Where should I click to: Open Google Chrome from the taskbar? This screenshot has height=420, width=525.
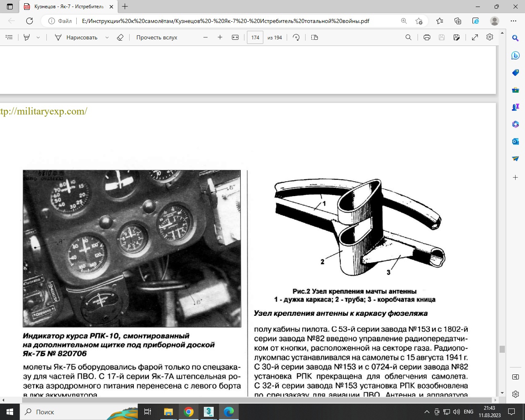189,412
